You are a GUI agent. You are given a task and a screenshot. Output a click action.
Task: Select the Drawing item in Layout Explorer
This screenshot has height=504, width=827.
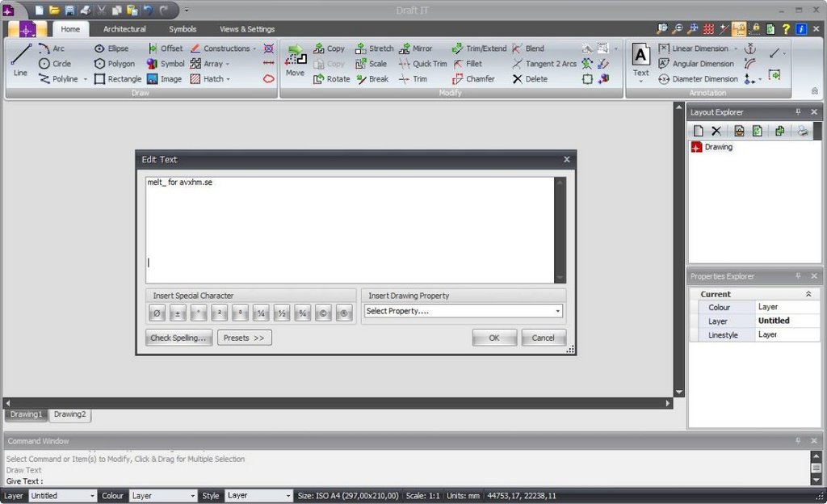(712, 147)
